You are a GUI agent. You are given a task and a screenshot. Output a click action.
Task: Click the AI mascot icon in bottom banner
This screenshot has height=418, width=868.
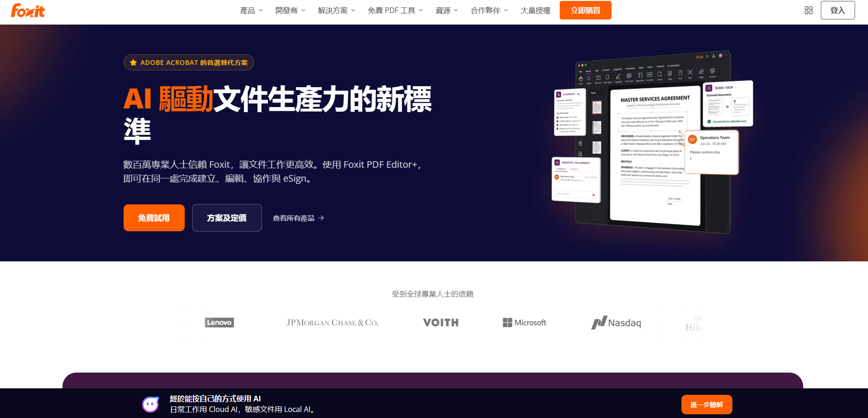[150, 405]
